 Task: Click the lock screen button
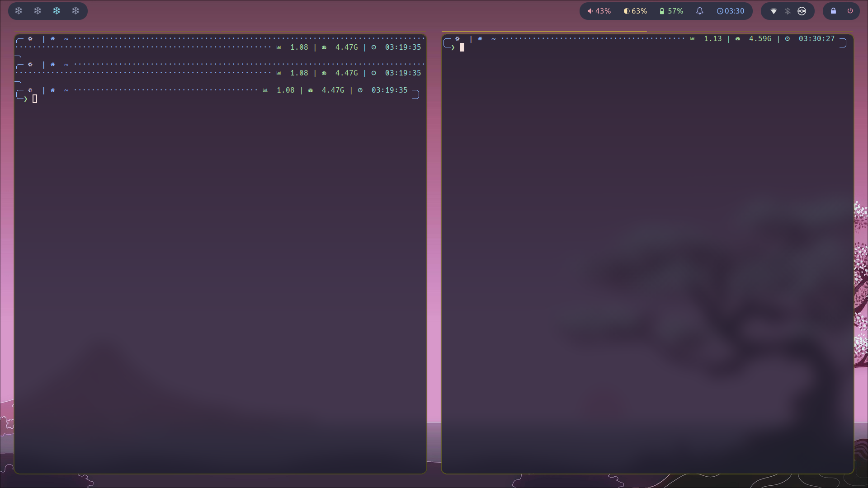coord(834,10)
